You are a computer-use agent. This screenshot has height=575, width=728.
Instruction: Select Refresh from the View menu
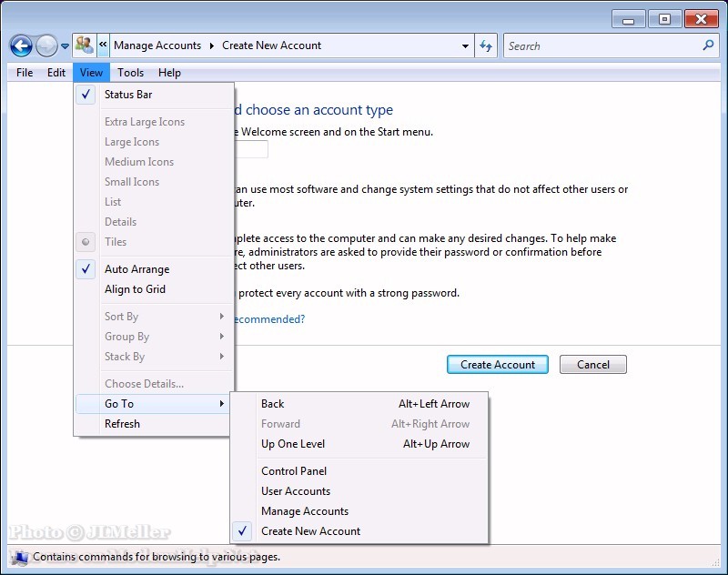122,424
